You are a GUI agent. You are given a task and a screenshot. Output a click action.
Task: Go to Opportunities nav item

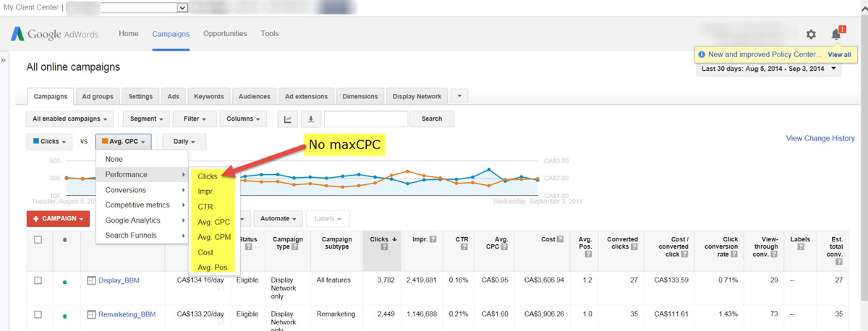tap(225, 33)
